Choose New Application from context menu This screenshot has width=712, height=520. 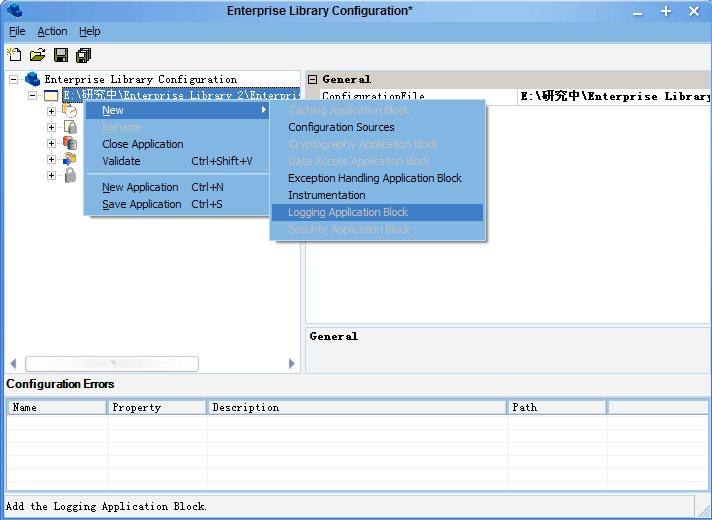178,187
